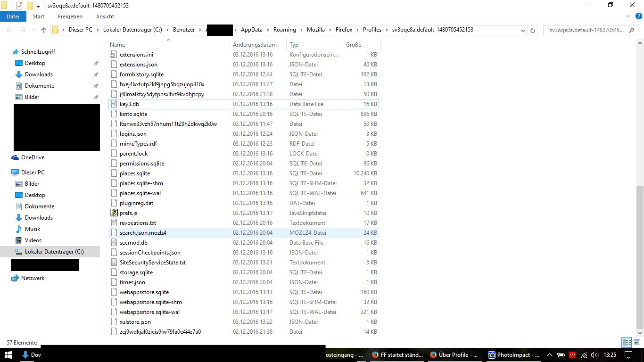This screenshot has height=362, width=644.
Task: Switch to the large thumbnails view layout
Action: pos(636,343)
